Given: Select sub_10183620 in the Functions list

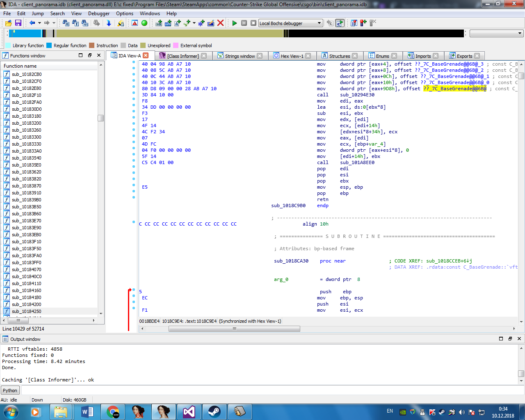Looking at the screenshot, I should coord(26,172).
